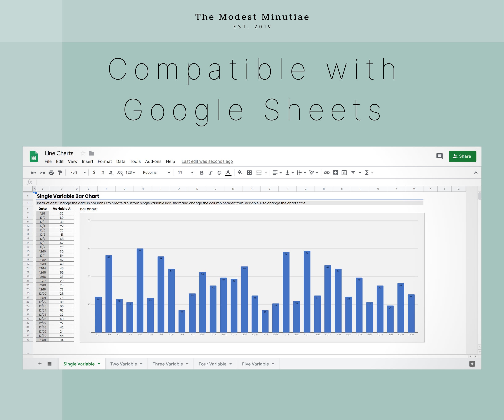This screenshot has height=420, width=504.
Task: Star the Line Charts file
Action: point(83,153)
